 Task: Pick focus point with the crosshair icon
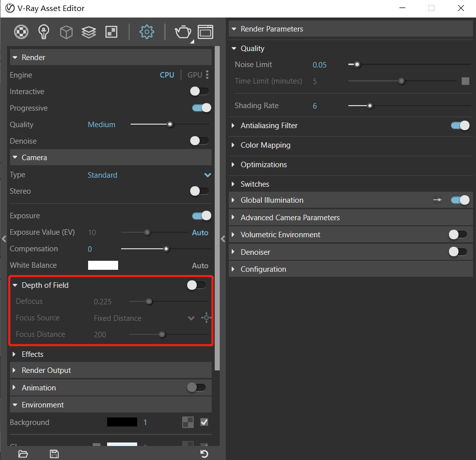(x=206, y=318)
